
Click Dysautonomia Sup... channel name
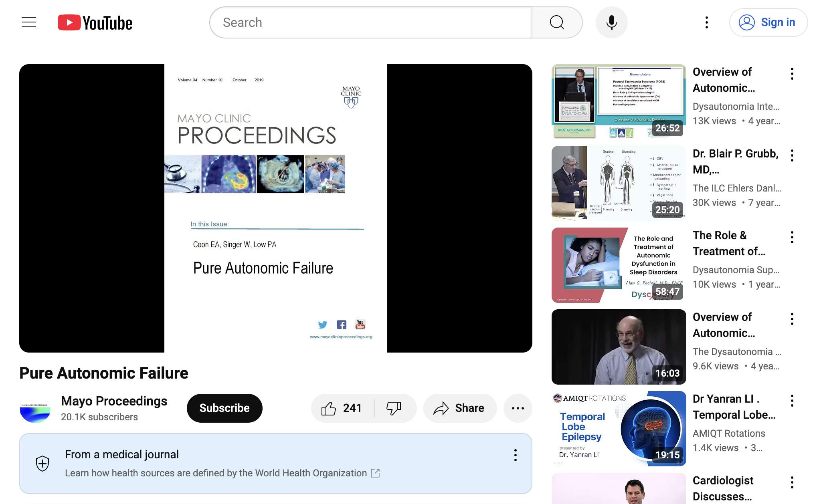coord(736,270)
